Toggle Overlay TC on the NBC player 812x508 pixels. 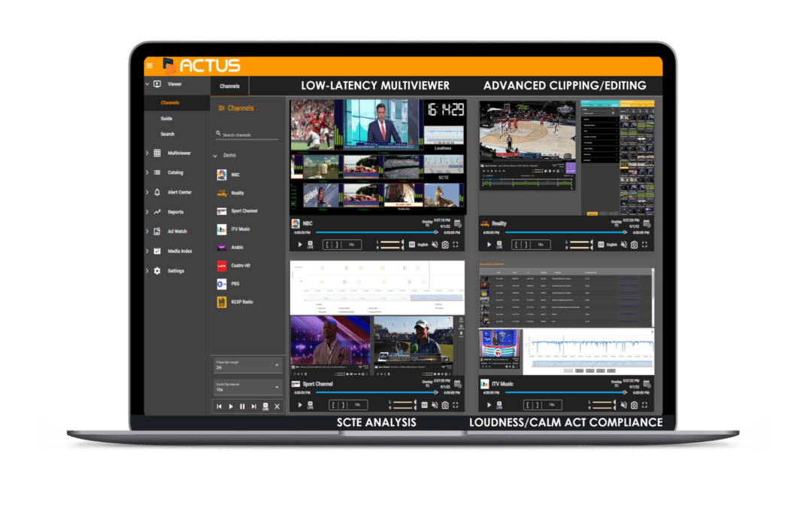coord(427,224)
